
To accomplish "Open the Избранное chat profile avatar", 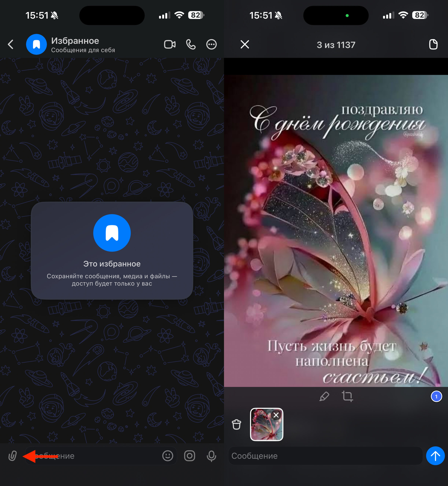I will (36, 44).
